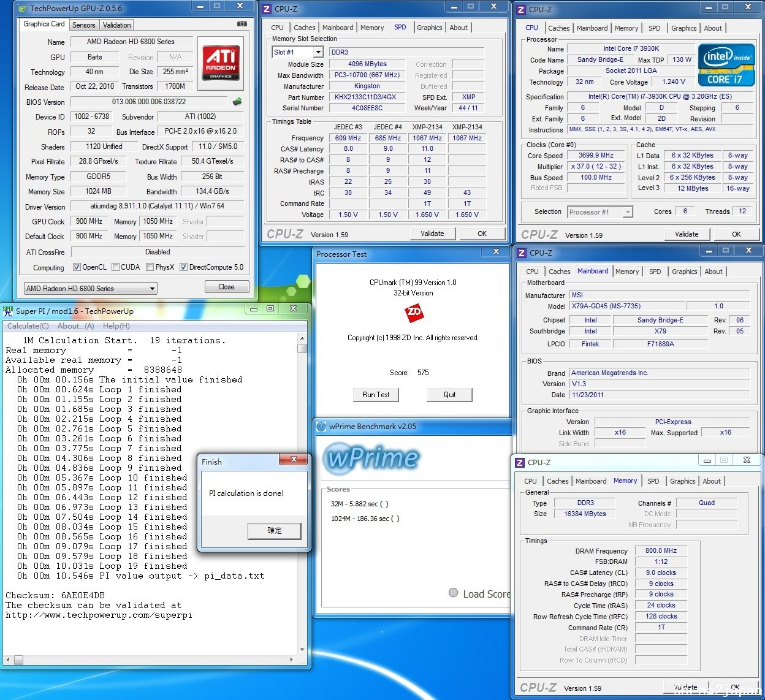Click the ATI Radeon graphics logo
The width and height of the screenshot is (765, 700).
(221, 63)
